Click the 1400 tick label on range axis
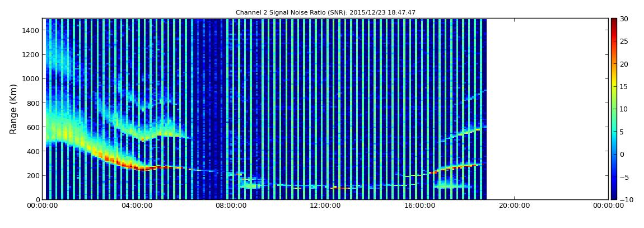Screen dimensions: 644x228 tap(31, 30)
